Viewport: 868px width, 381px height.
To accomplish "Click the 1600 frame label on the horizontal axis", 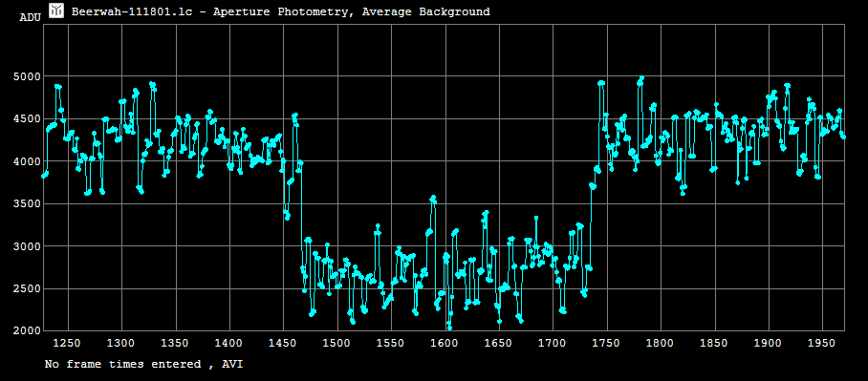I will [x=445, y=344].
